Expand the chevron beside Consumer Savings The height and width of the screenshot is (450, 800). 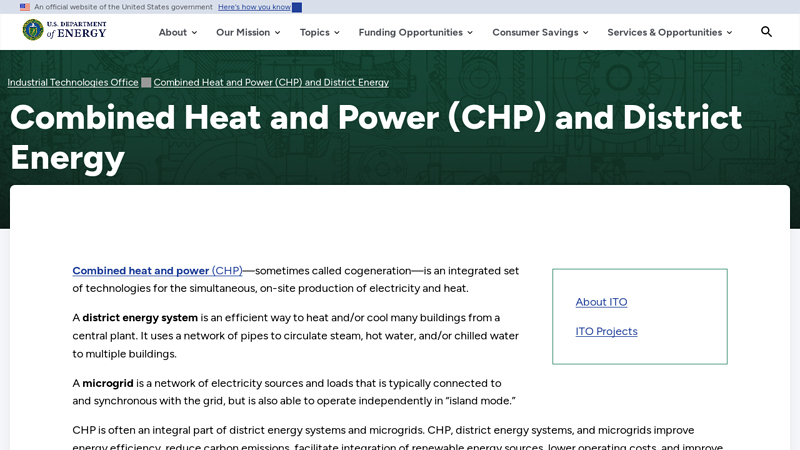pos(585,33)
